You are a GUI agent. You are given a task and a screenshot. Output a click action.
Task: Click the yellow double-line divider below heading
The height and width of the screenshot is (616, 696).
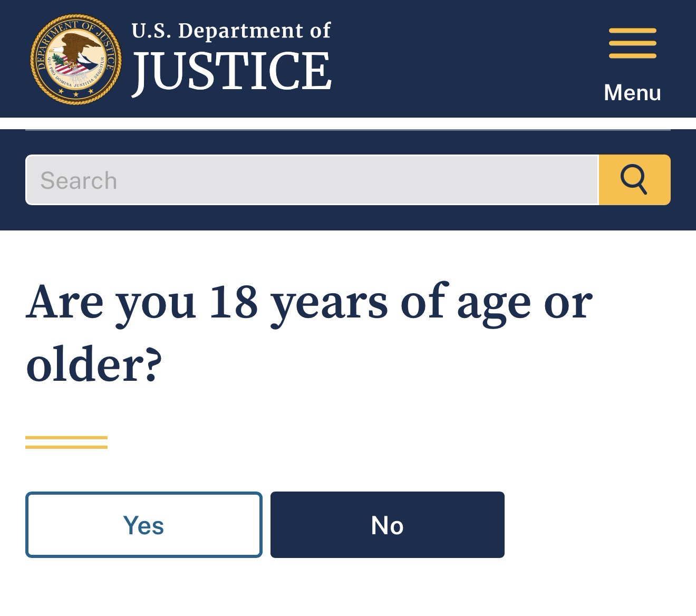(x=66, y=442)
